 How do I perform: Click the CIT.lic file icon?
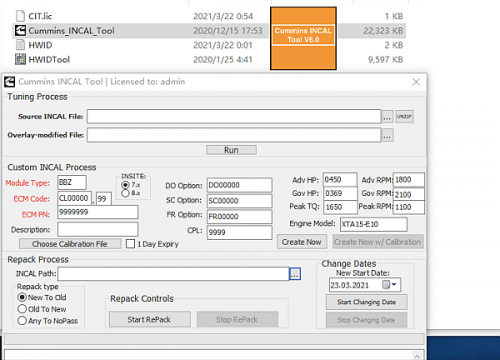[20, 16]
